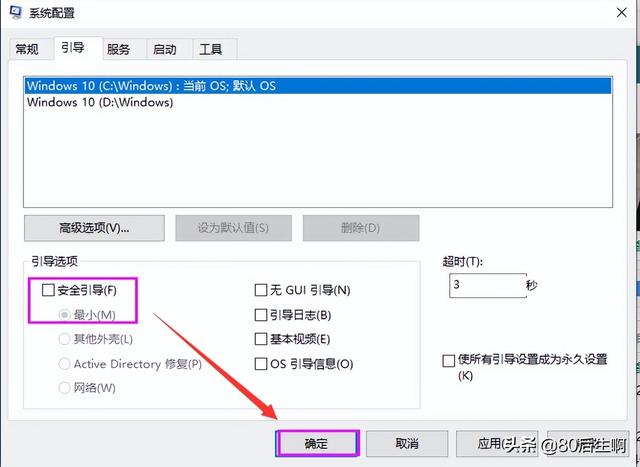
Task: Select Windows 10 (D:\Windows) boot entry
Action: [318, 102]
